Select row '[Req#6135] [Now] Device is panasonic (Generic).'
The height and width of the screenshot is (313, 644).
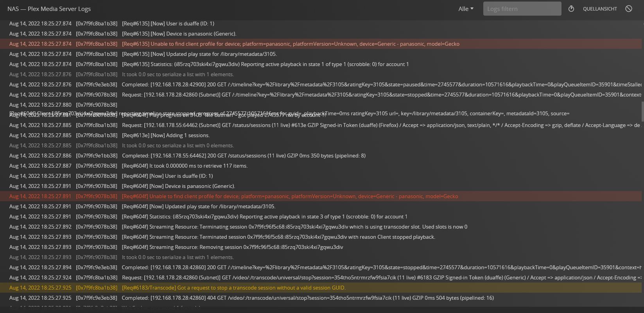click(x=321, y=34)
